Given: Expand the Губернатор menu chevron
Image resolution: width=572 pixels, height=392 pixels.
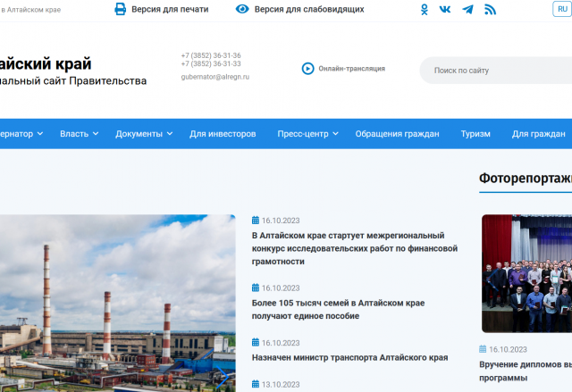Looking at the screenshot, I should point(40,134).
